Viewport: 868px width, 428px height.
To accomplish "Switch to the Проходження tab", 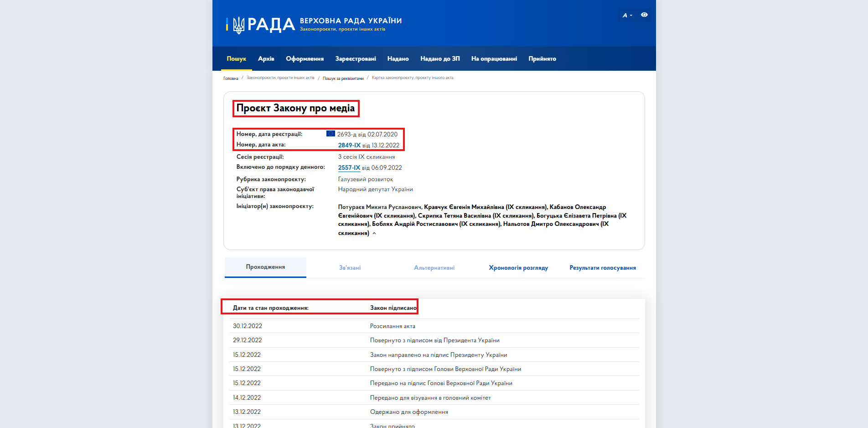I will pos(265,267).
